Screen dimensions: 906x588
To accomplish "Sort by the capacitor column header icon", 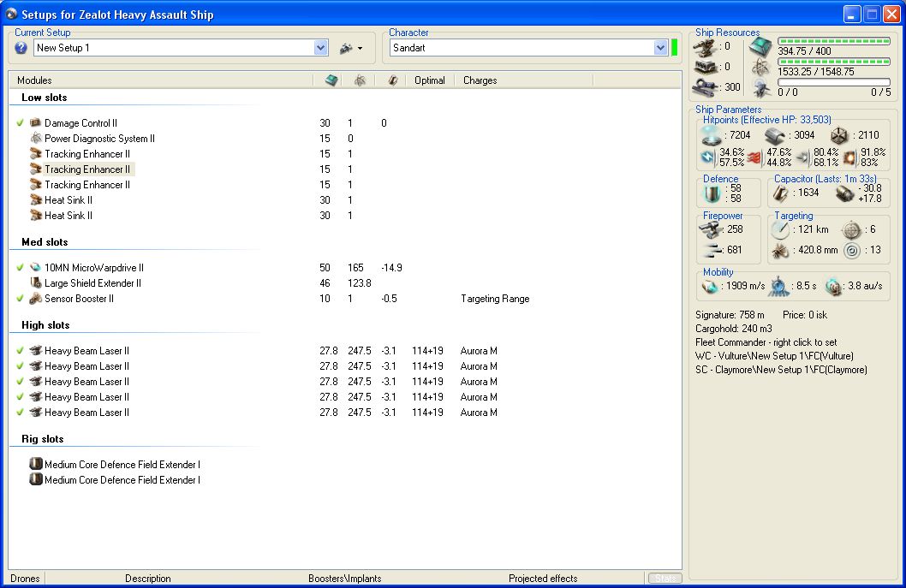I will coord(393,80).
